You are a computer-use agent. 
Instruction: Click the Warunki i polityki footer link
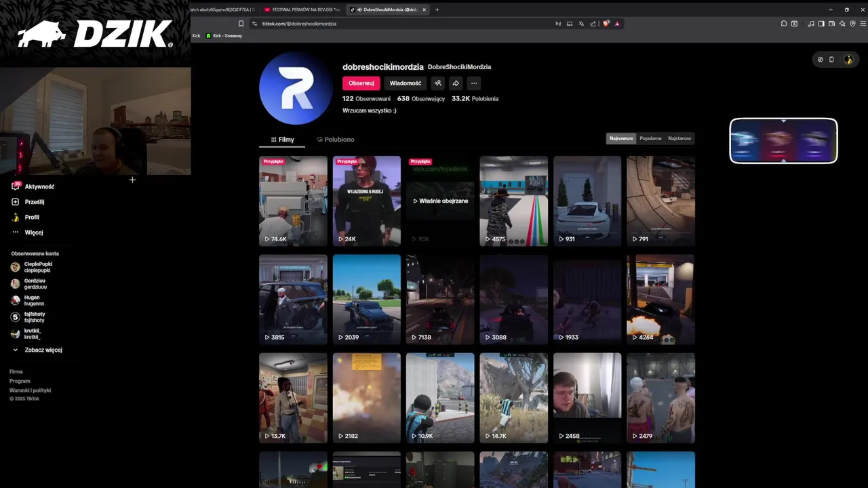click(30, 390)
